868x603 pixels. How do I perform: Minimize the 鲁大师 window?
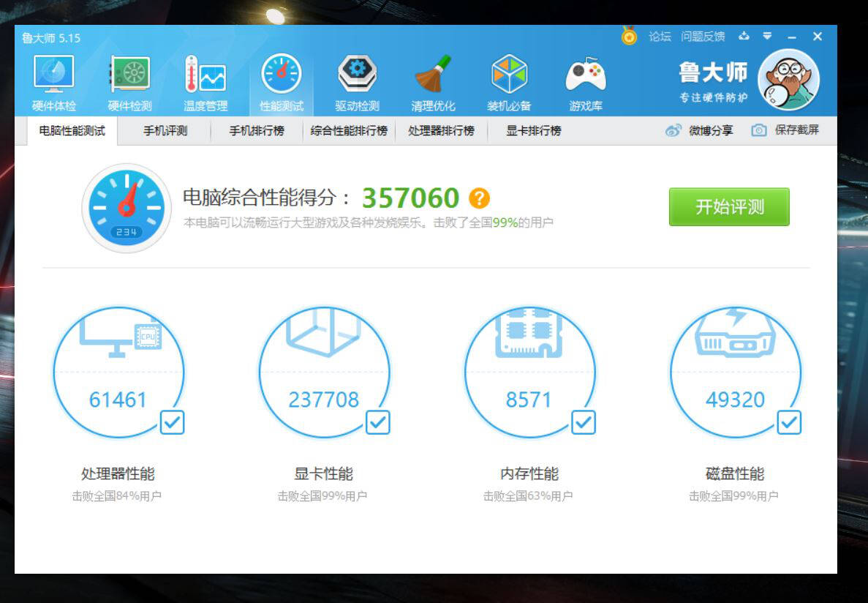click(x=792, y=37)
